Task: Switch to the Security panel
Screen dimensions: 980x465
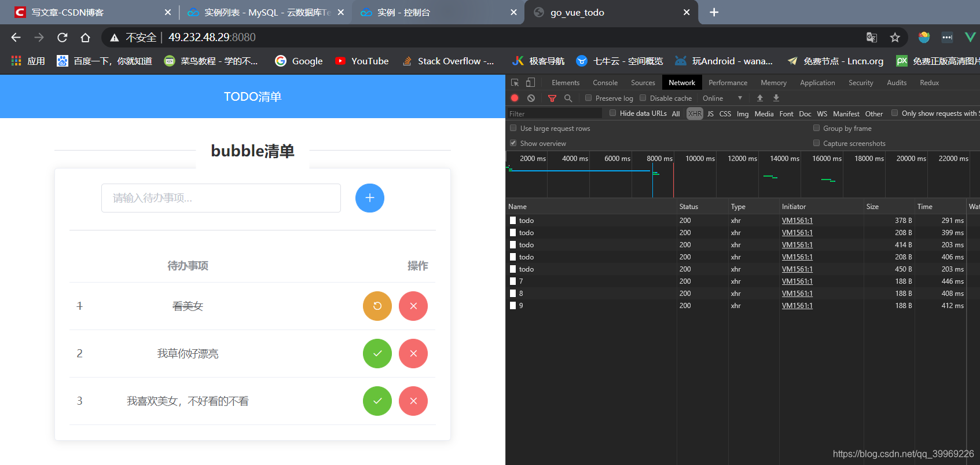Action: tap(861, 83)
